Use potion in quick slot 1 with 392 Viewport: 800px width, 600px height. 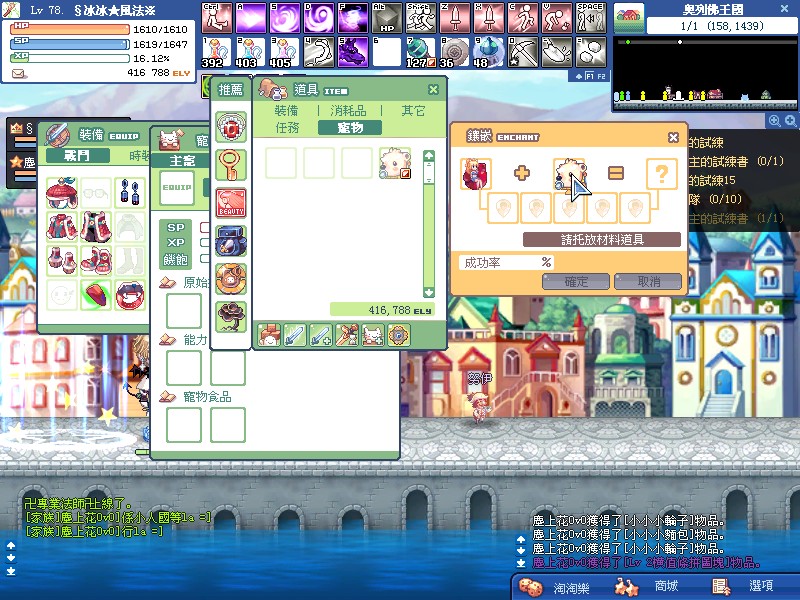point(217,52)
